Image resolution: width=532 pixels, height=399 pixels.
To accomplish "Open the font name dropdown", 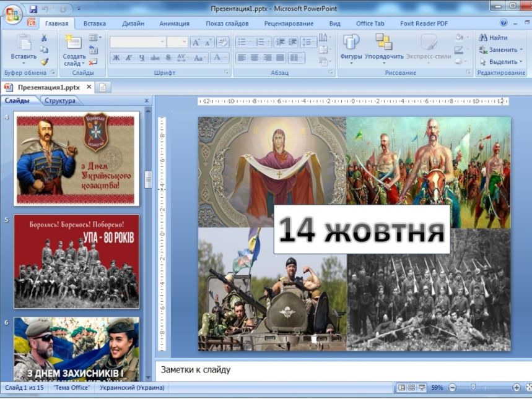I will coord(162,42).
